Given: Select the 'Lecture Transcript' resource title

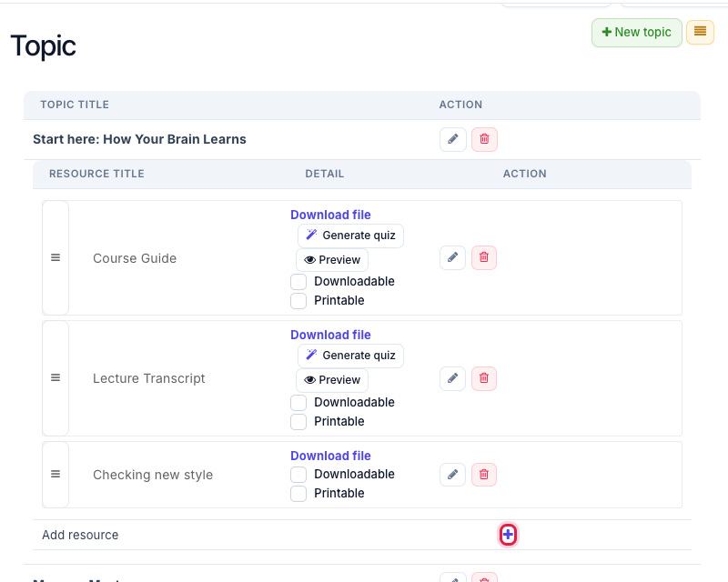Looking at the screenshot, I should (x=149, y=378).
